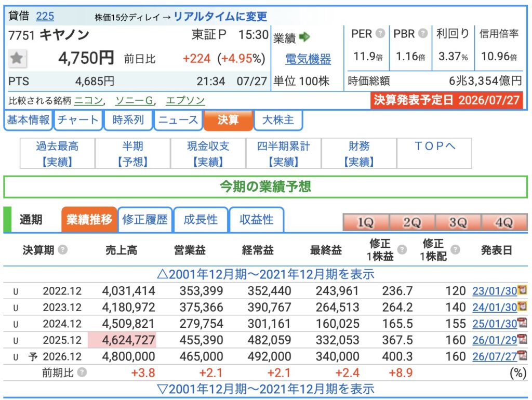Select 業績推移 sub-tab
Screen dimensions: 532x400
[x=89, y=220]
